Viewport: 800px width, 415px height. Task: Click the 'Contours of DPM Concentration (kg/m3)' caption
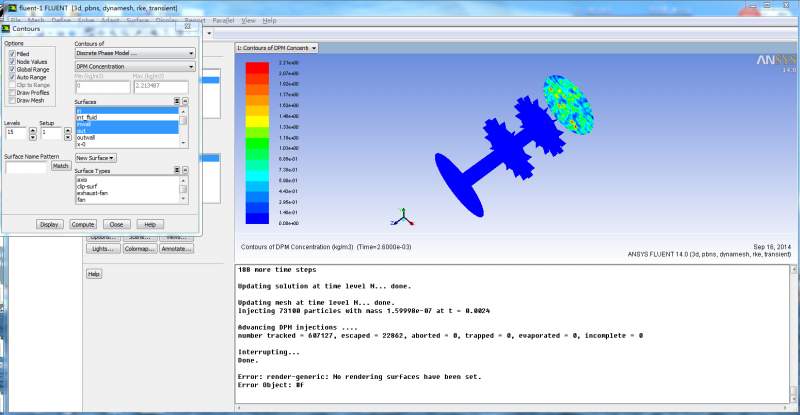[297, 247]
